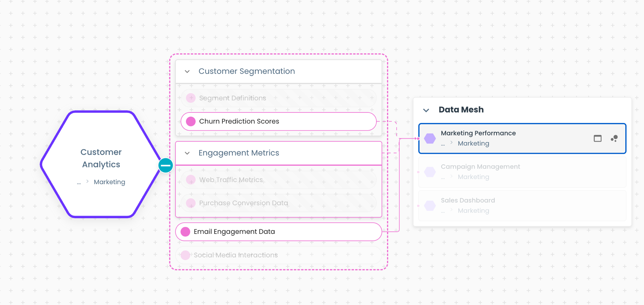Screen dimensions: 644x305
Task: Click the hexagon icon of Campaign Management
Action: [430, 172]
